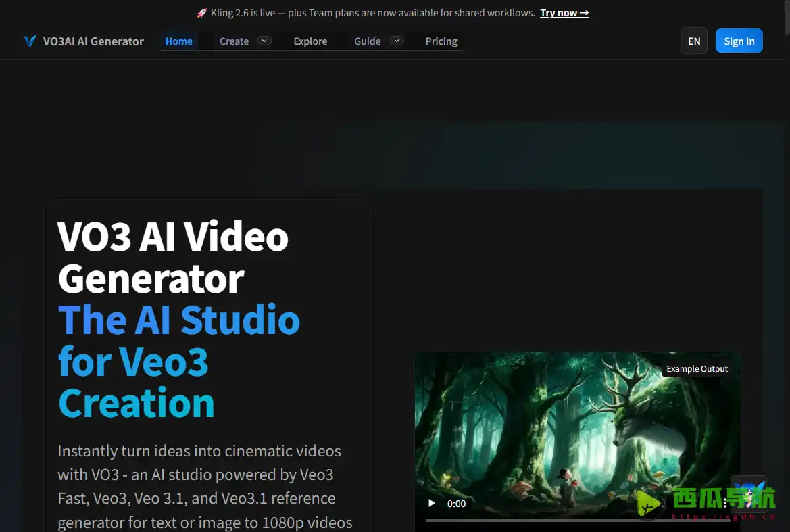Select the Example Output badge
The image size is (790, 532).
click(x=697, y=368)
